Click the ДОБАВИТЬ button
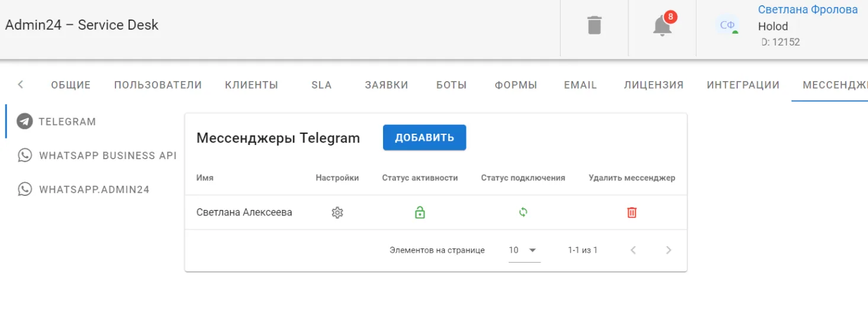Viewport: 868px width, 316px height. pyautogui.click(x=425, y=137)
